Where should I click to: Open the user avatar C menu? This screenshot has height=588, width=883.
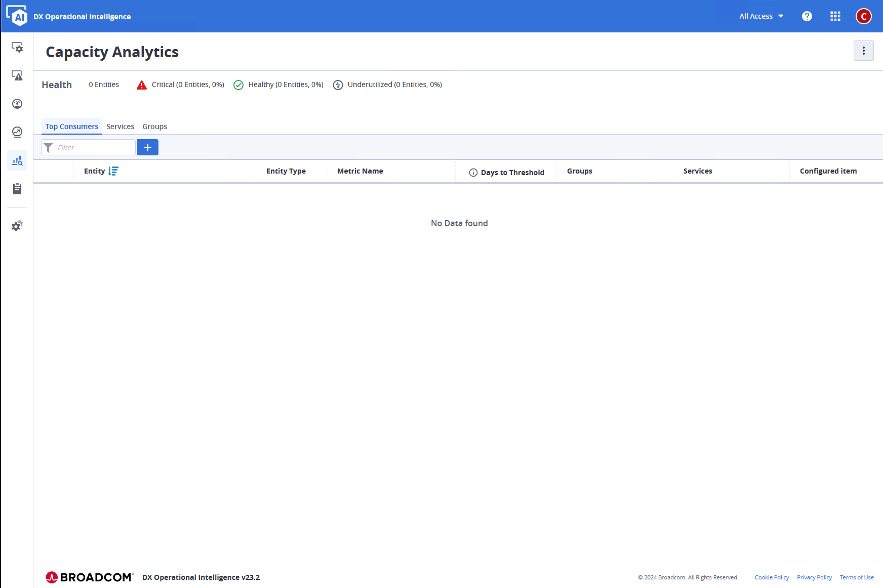(x=863, y=16)
